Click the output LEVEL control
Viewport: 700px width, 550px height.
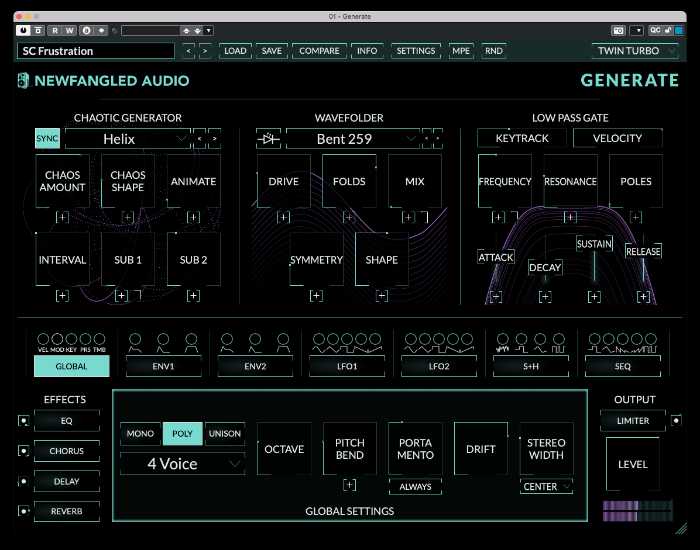tap(633, 464)
